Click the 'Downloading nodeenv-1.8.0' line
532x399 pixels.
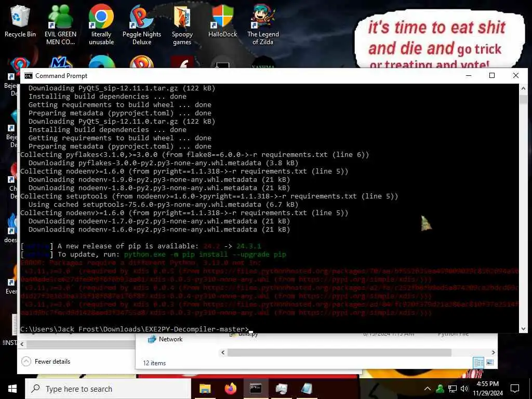tap(159, 188)
